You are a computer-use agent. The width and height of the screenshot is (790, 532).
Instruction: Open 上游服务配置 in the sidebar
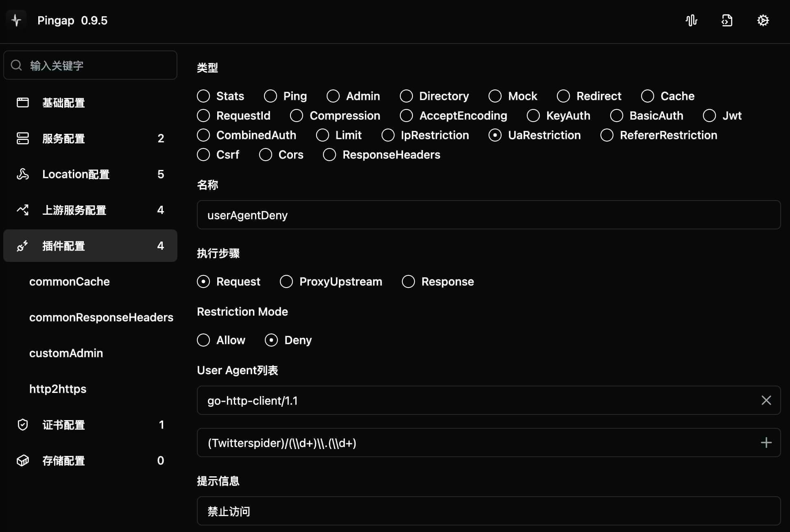point(90,210)
